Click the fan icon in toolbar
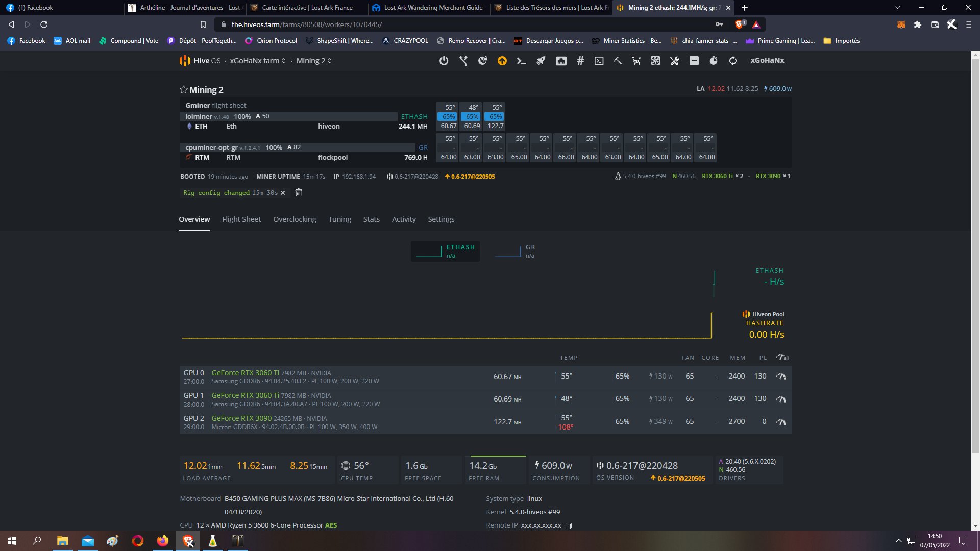The height and width of the screenshot is (551, 980). [x=655, y=61]
